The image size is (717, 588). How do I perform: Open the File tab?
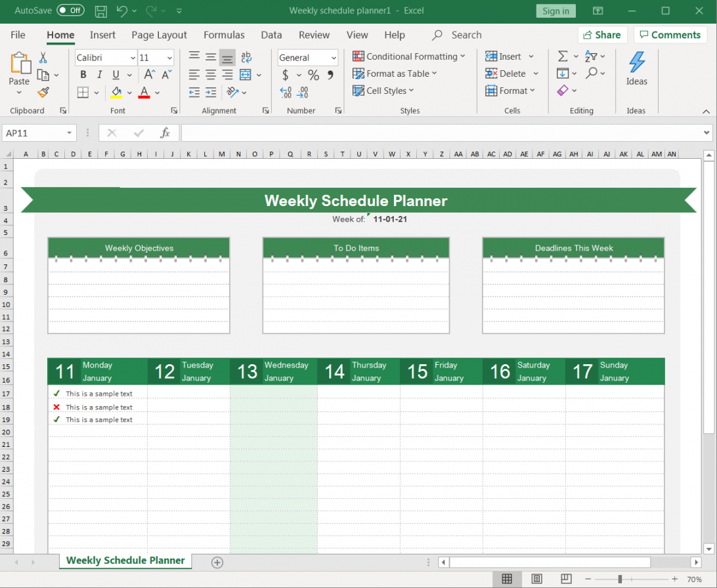18,35
